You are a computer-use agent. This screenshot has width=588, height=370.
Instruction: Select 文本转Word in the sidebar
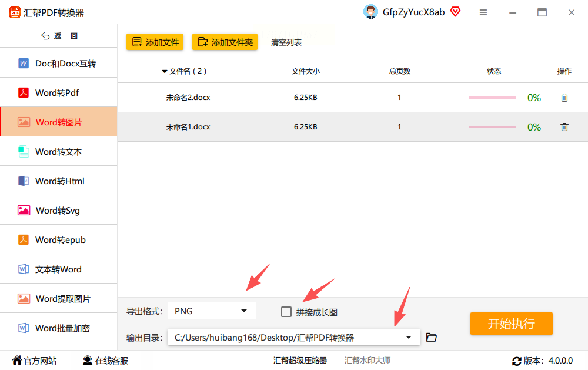[58, 269]
